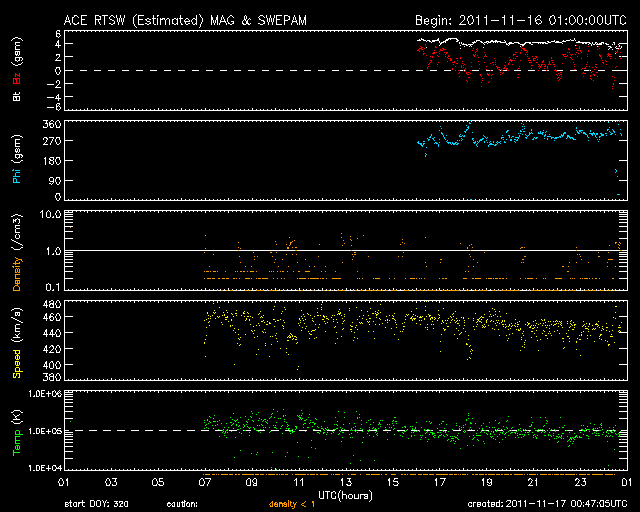Click the 13 hour tick label

(x=347, y=482)
